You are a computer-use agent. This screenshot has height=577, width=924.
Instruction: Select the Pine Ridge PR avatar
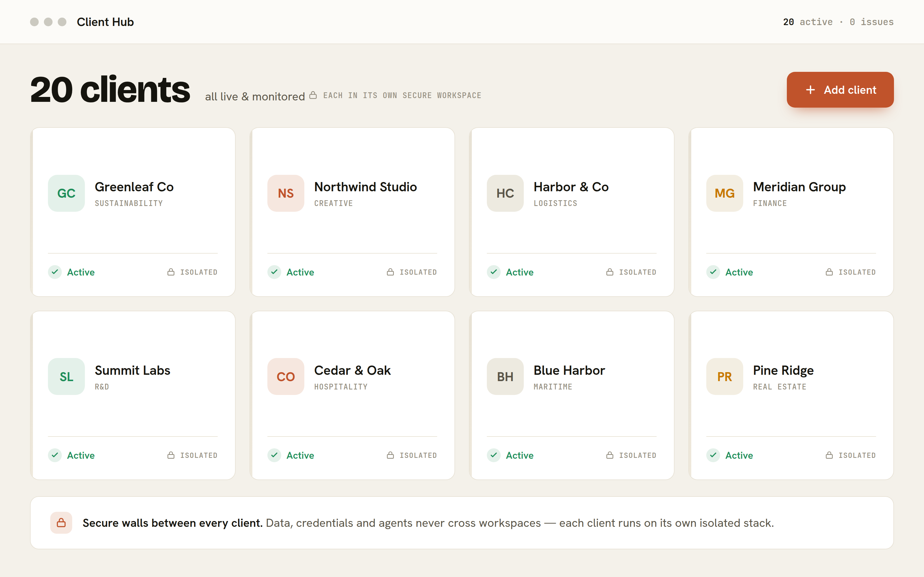click(x=724, y=376)
